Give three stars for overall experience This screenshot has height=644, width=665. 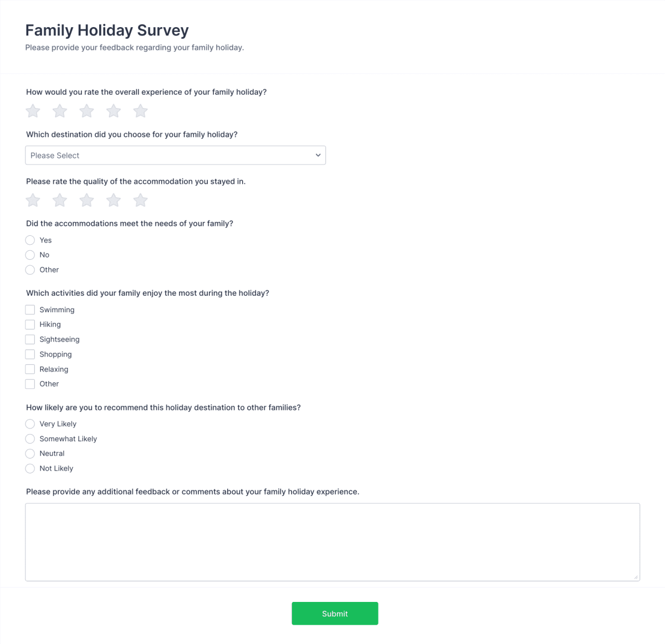point(86,111)
